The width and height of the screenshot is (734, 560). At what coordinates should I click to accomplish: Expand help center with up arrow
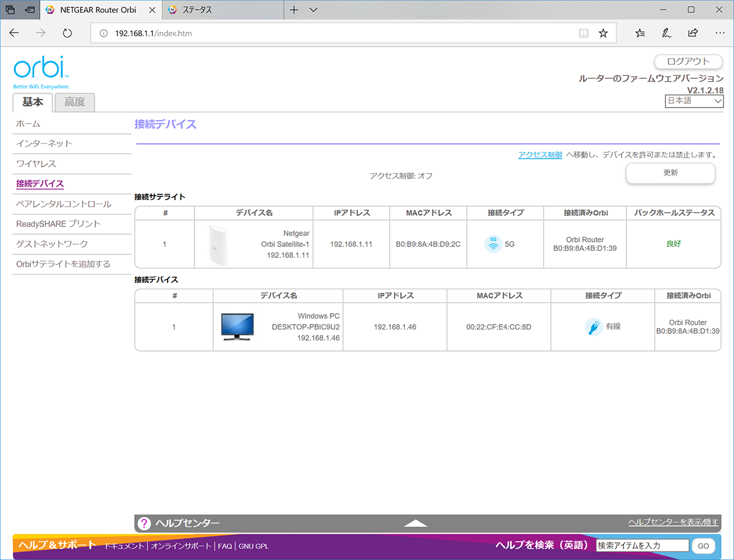(416, 523)
